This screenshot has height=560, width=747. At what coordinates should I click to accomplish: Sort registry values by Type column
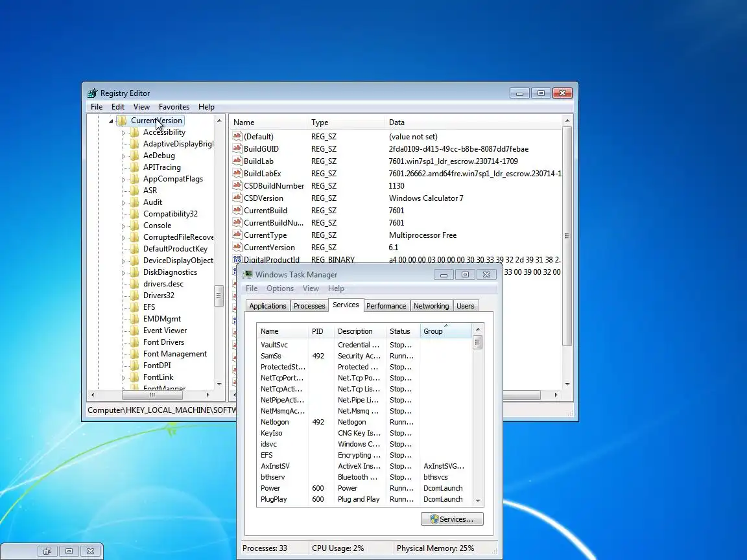click(x=346, y=122)
